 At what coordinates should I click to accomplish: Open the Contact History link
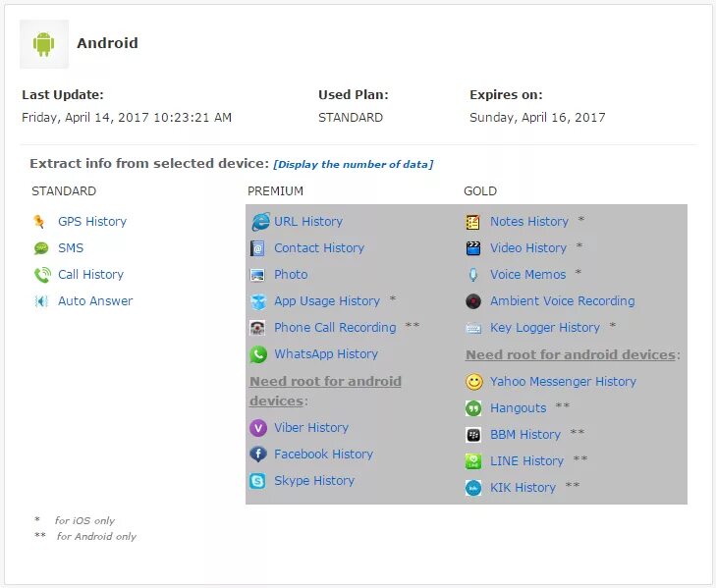pyautogui.click(x=319, y=248)
